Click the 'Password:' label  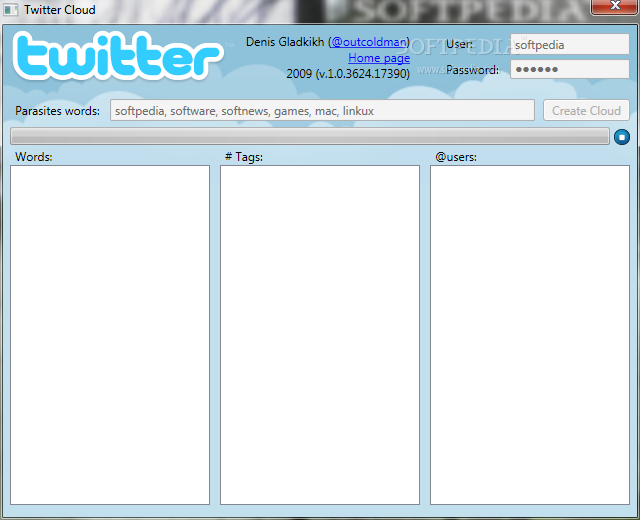click(472, 70)
